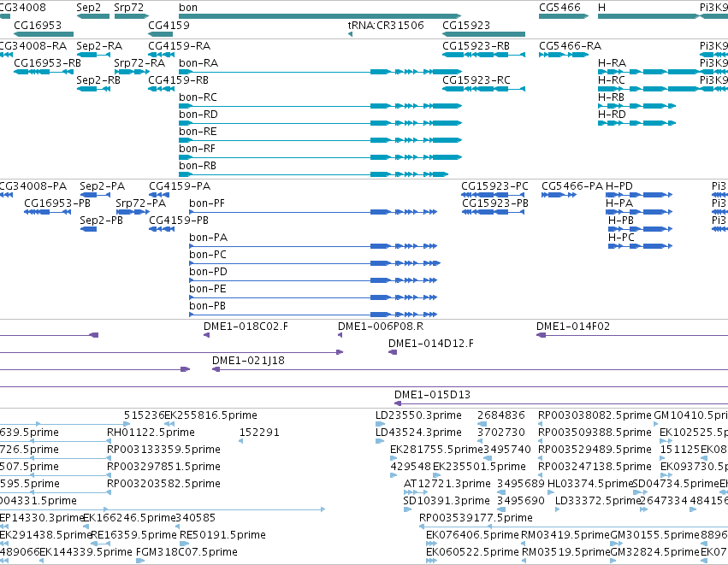Click the H-PC protein glyph

pos(640,246)
